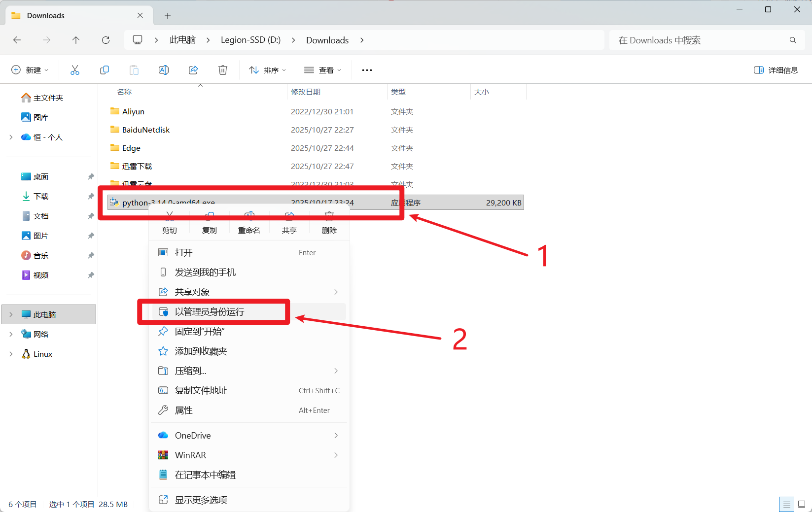Open the 查看 view dropdown
The height and width of the screenshot is (512, 812).
pyautogui.click(x=323, y=69)
